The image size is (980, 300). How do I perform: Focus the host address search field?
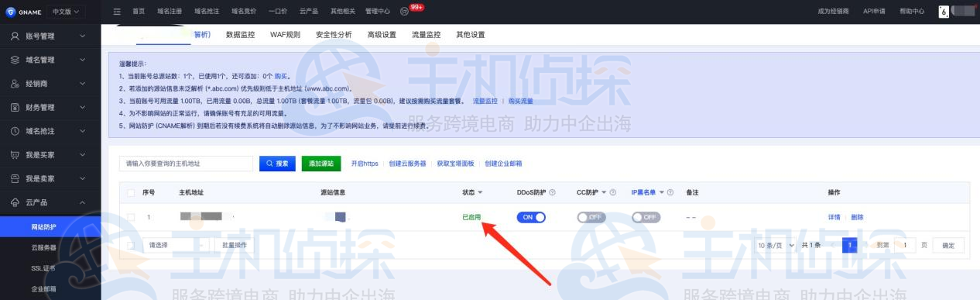(x=187, y=164)
